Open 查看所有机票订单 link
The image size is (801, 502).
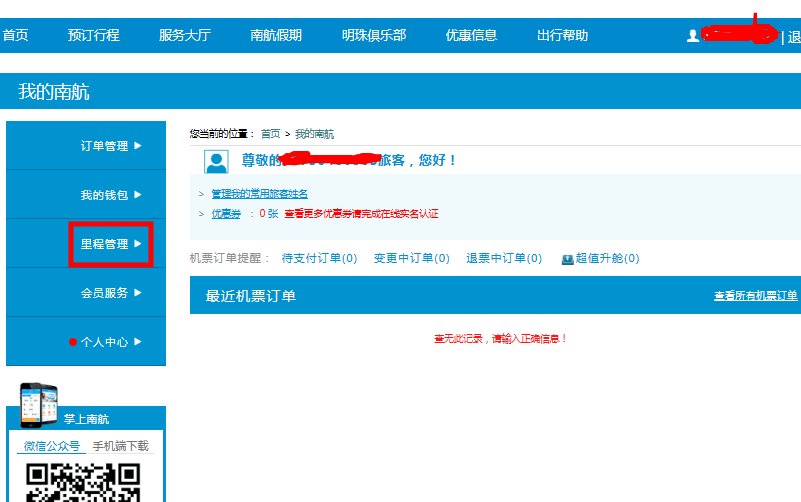756,296
